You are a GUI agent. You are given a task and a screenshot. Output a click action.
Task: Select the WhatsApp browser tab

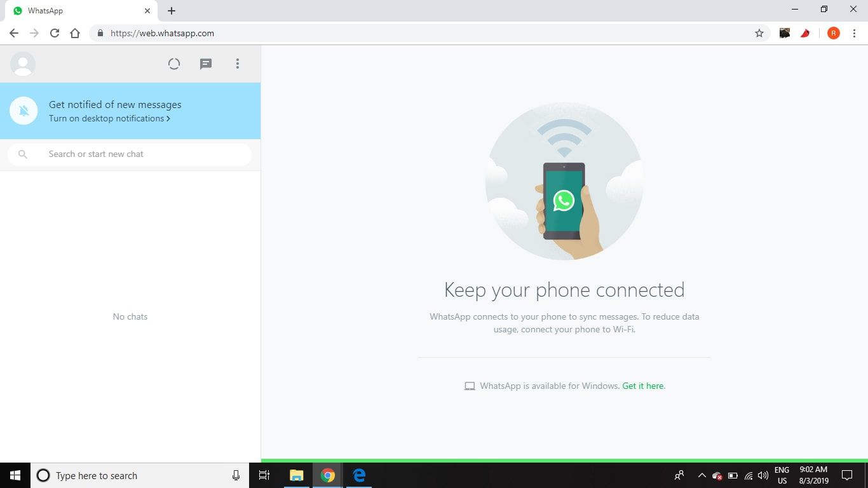[x=76, y=11]
